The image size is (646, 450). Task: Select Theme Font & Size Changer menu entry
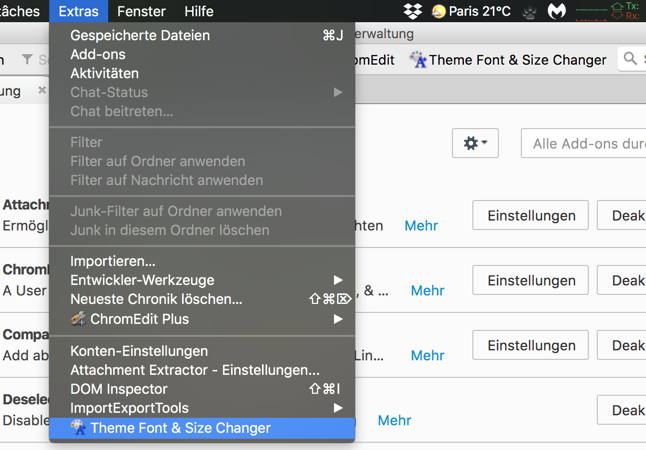pyautogui.click(x=180, y=428)
